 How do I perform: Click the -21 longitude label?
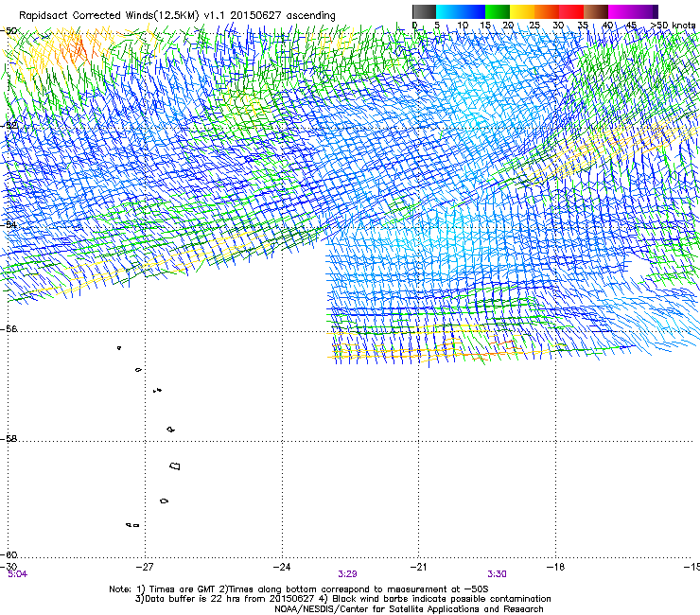point(419,567)
